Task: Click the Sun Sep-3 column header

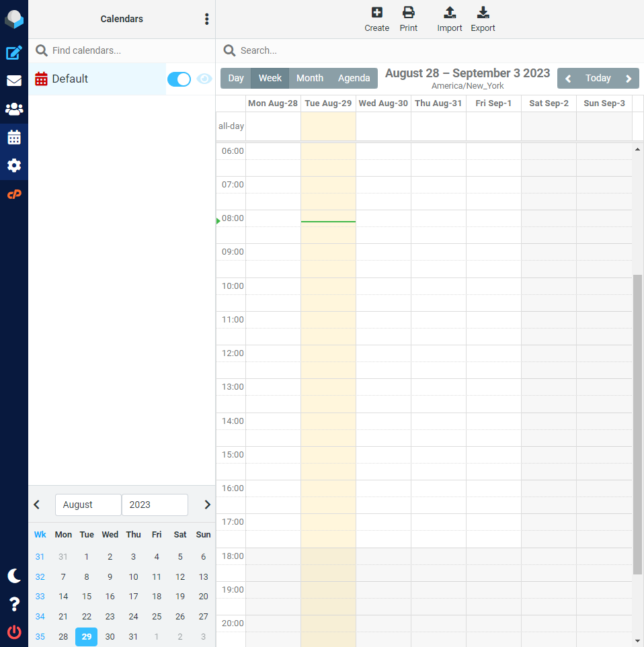Action: 604,103
